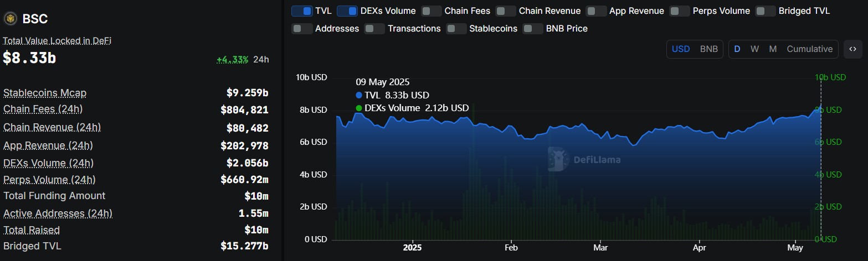Click the Total Value Locked in DeFi label
Viewport: 868px width, 261px height.
[57, 40]
